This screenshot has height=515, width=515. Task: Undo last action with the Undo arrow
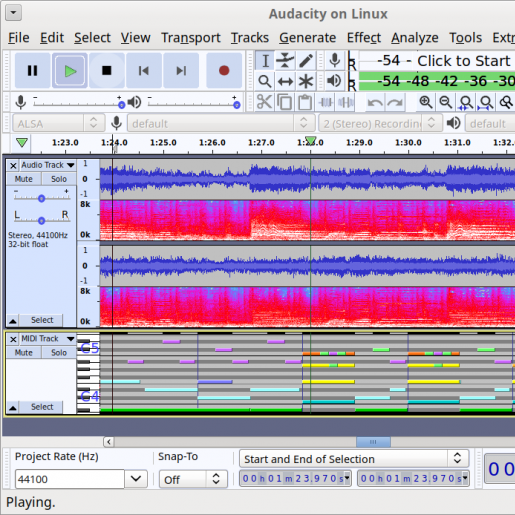coord(375,102)
